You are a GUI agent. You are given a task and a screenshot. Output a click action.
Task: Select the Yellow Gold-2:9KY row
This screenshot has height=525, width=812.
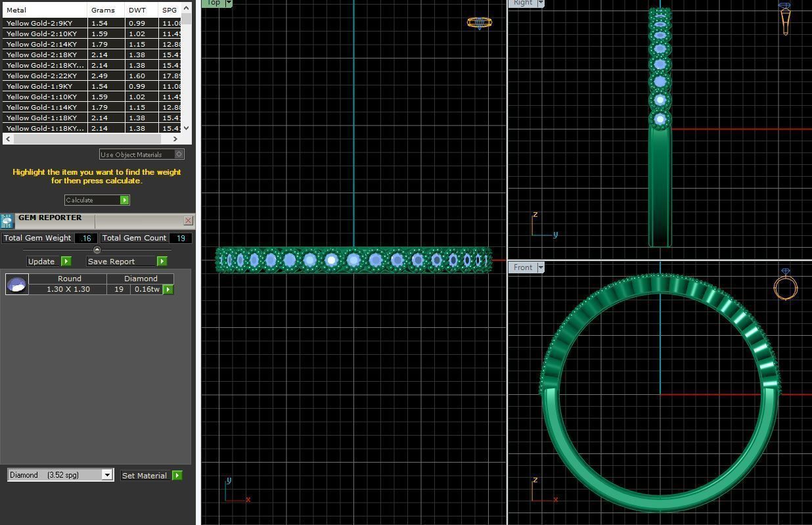click(x=92, y=23)
